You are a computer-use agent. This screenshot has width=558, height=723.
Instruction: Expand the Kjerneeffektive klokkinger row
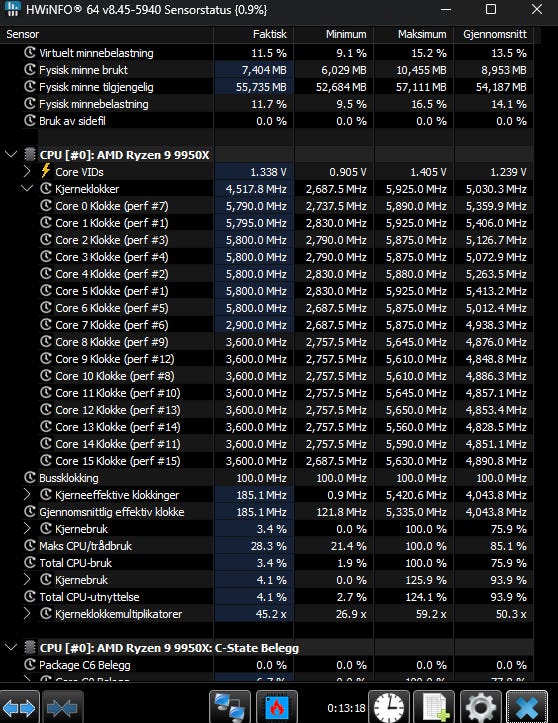click(27, 495)
